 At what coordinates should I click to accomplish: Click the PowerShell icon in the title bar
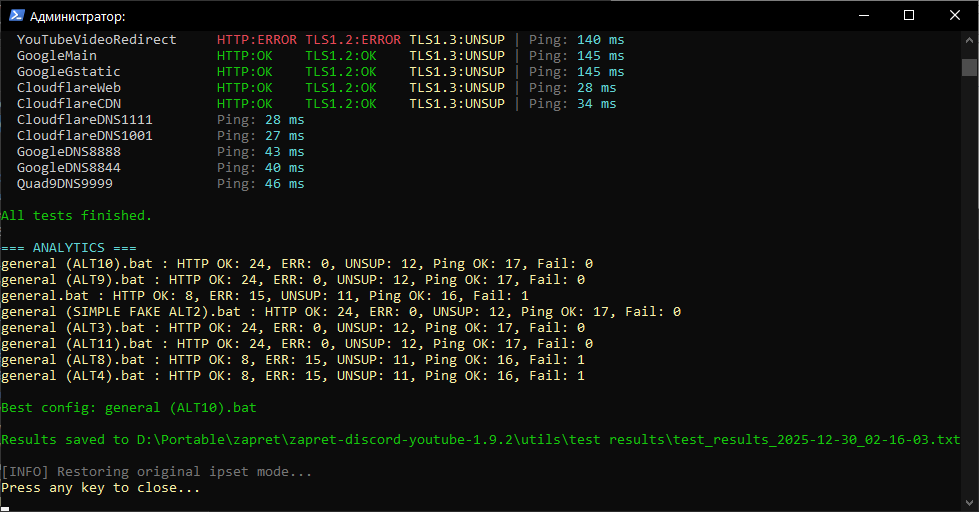15,16
